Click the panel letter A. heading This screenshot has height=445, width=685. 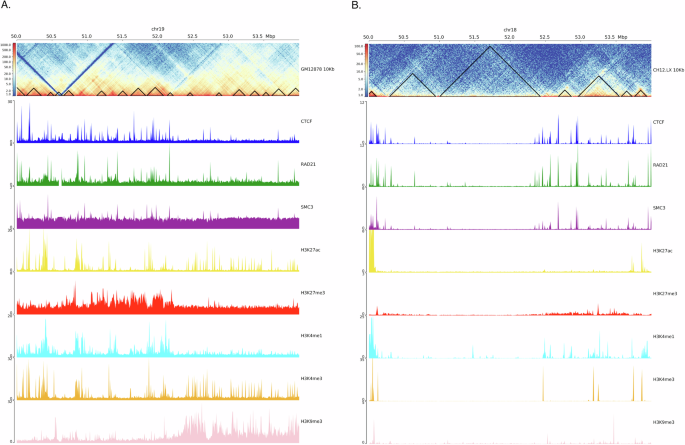tap(7, 7)
